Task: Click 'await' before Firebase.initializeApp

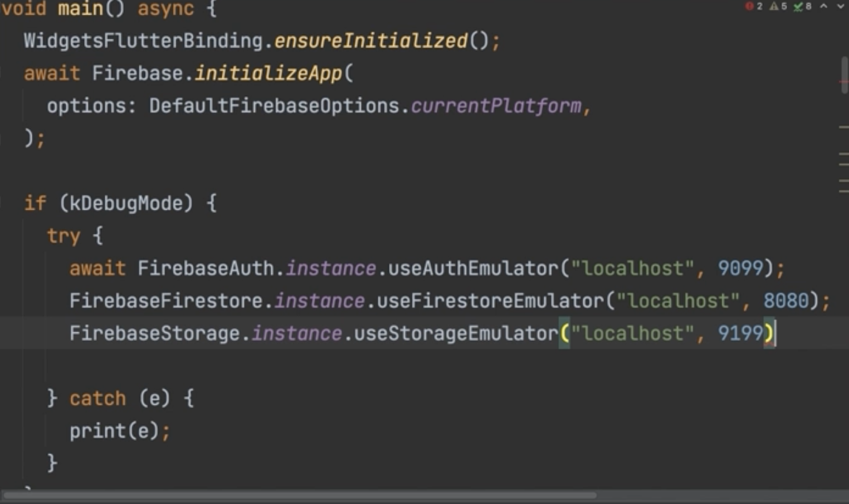Action: tap(52, 74)
